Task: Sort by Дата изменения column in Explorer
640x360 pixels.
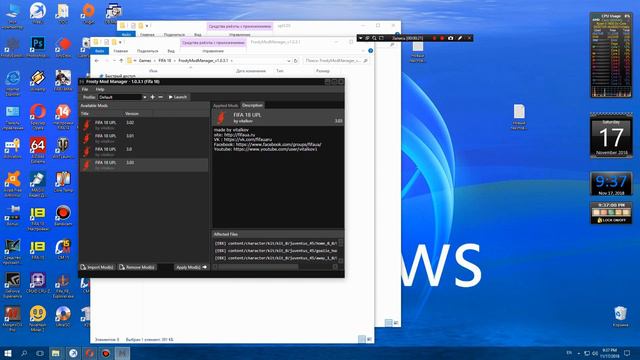Action: 251,71
